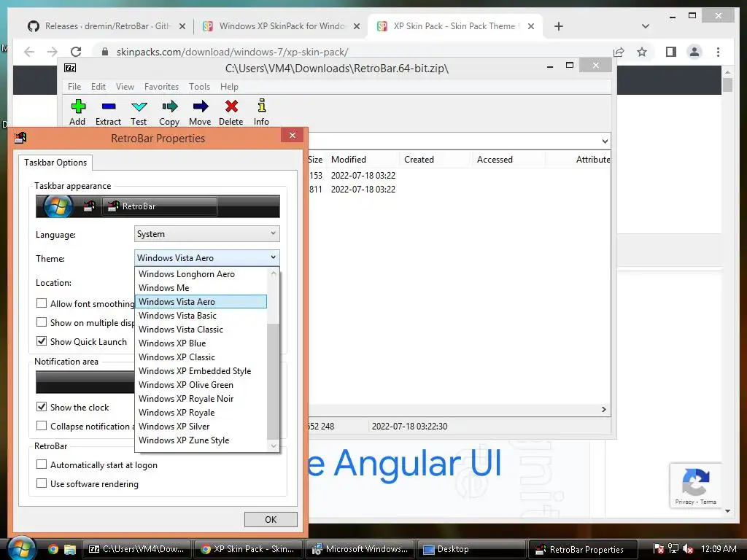Open File Explorer from Quick Launch

click(x=70, y=549)
